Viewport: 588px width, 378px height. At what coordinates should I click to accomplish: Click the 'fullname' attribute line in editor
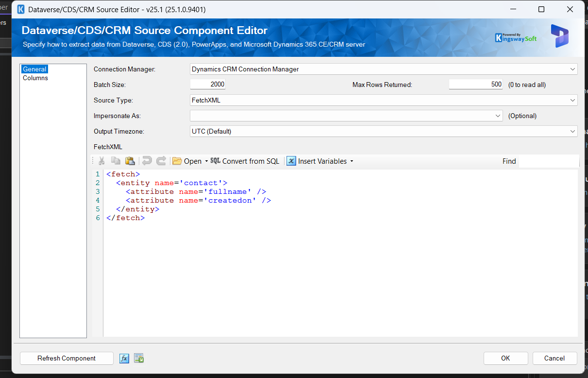(x=196, y=191)
